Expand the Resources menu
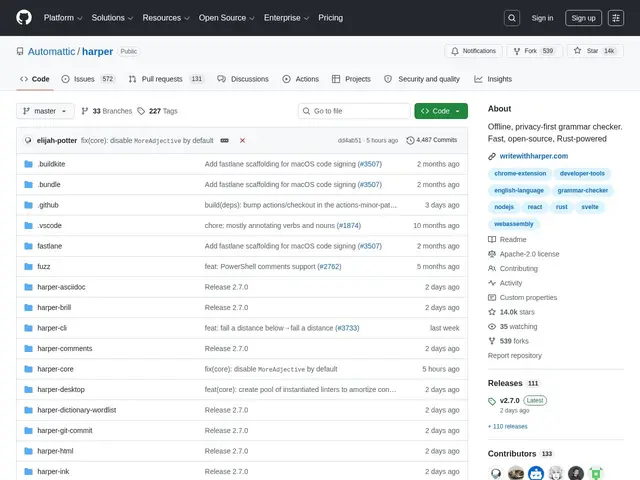The height and width of the screenshot is (480, 640). [166, 18]
